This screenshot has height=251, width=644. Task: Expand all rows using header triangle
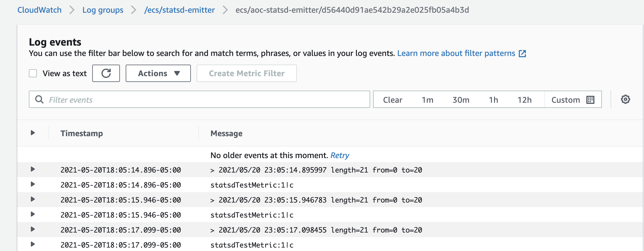tap(33, 133)
